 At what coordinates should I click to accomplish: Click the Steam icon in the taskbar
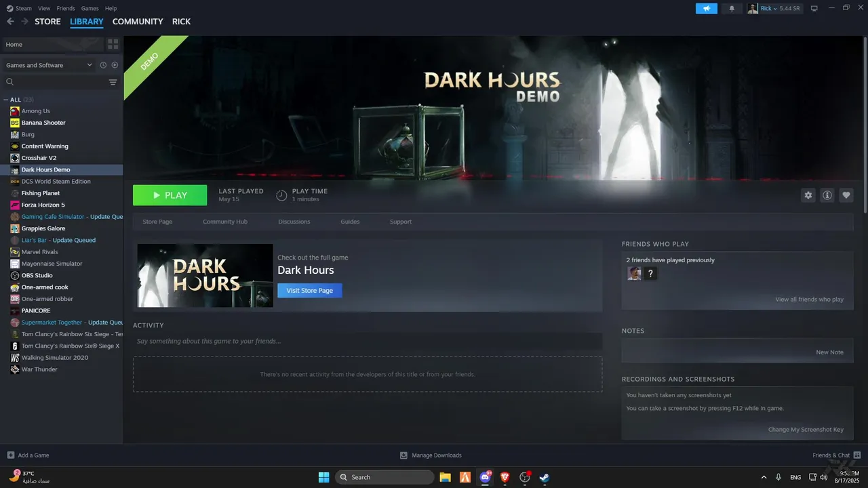(544, 477)
